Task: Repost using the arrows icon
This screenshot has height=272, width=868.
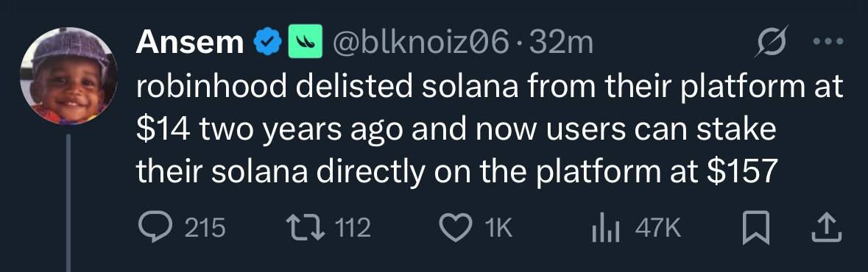Action: [306, 228]
